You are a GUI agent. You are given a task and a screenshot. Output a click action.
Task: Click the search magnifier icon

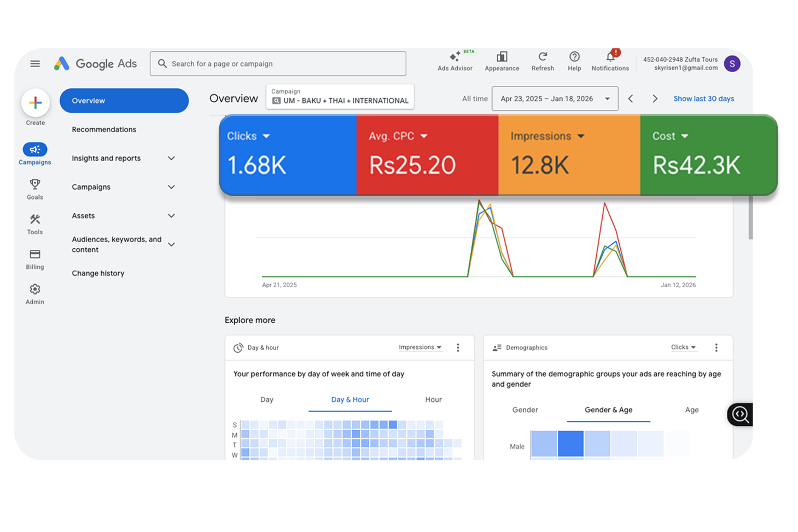pyautogui.click(x=162, y=63)
